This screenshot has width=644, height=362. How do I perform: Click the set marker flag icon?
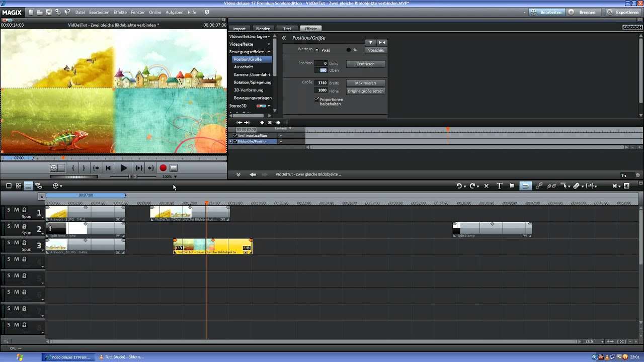[x=512, y=186]
